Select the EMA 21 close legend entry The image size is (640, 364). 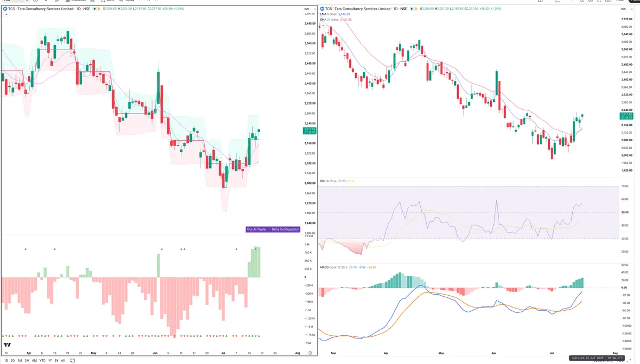pyautogui.click(x=329, y=20)
